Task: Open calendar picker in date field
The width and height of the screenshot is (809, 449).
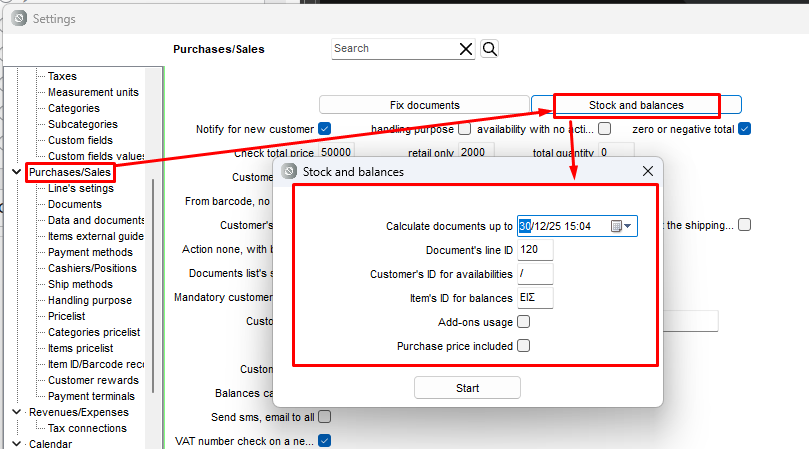Action: click(x=616, y=226)
